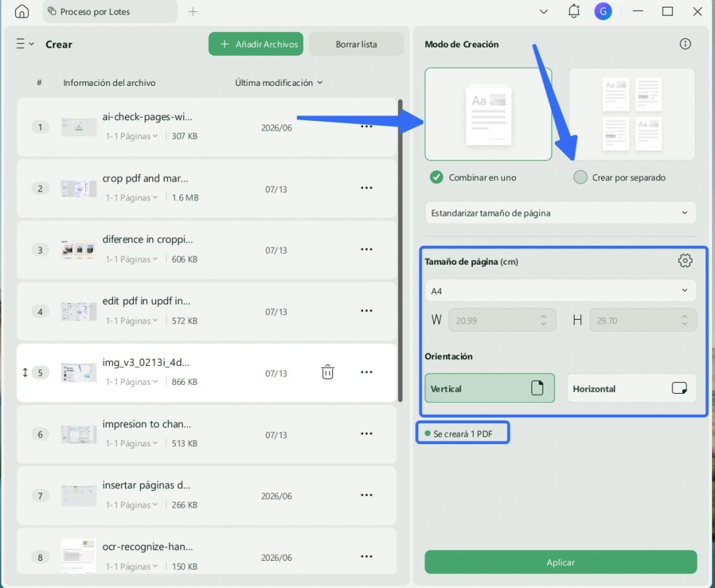This screenshot has height=588, width=715.
Task: Select thumbnail of ocr-recognize-han file
Action: click(79, 556)
